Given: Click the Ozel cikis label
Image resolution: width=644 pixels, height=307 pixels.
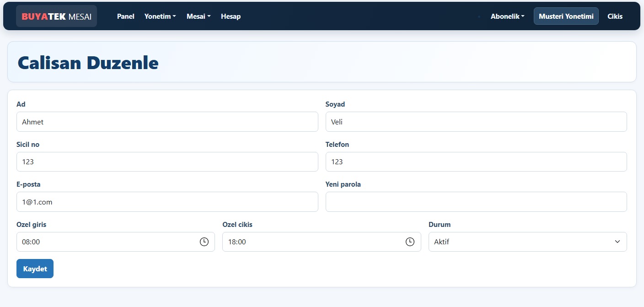Looking at the screenshot, I should 237,225.
